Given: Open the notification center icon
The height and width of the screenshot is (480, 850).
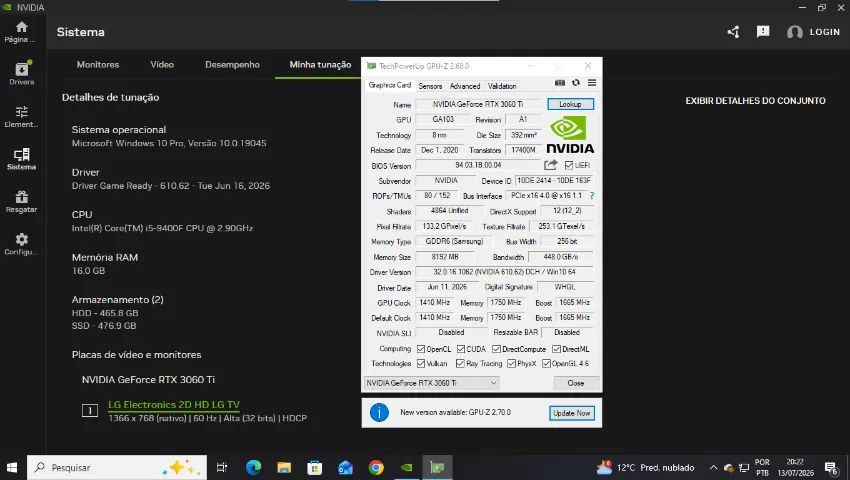Looking at the screenshot, I should tap(832, 468).
